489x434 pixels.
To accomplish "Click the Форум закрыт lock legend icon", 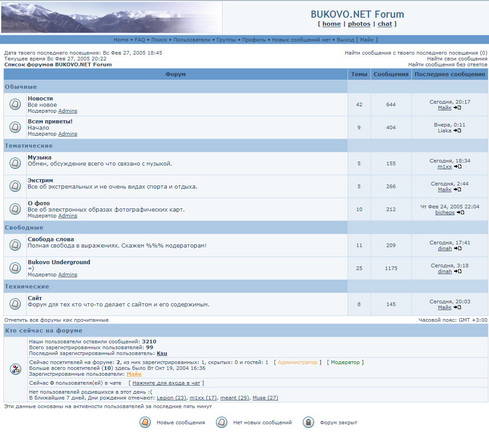I will pyautogui.click(x=308, y=422).
